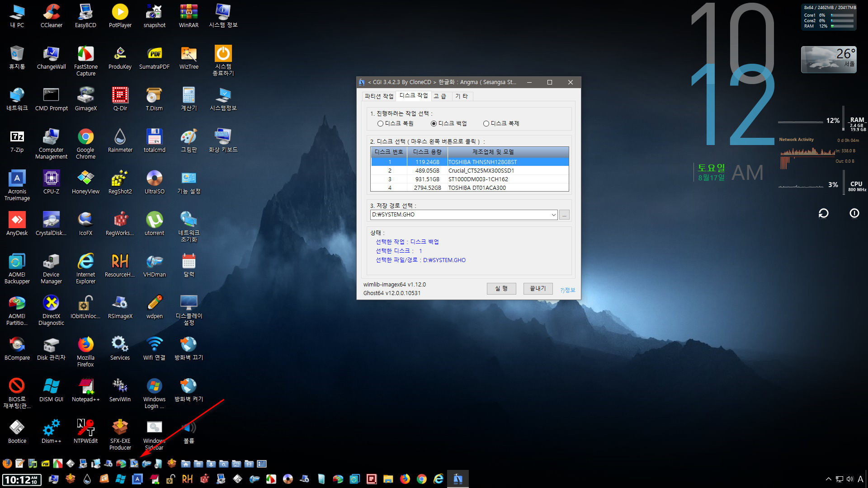Open the ?)정보 link
This screenshot has height=488, width=868.
coord(568,290)
